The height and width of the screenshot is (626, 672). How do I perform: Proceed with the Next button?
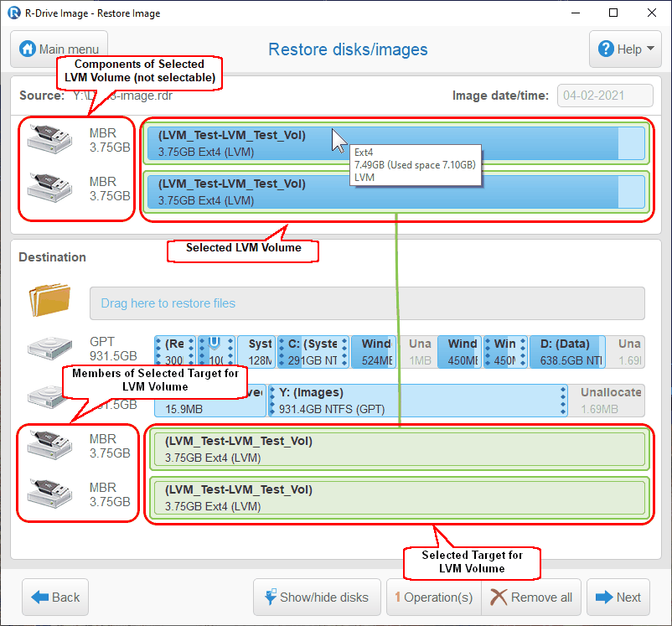click(618, 597)
